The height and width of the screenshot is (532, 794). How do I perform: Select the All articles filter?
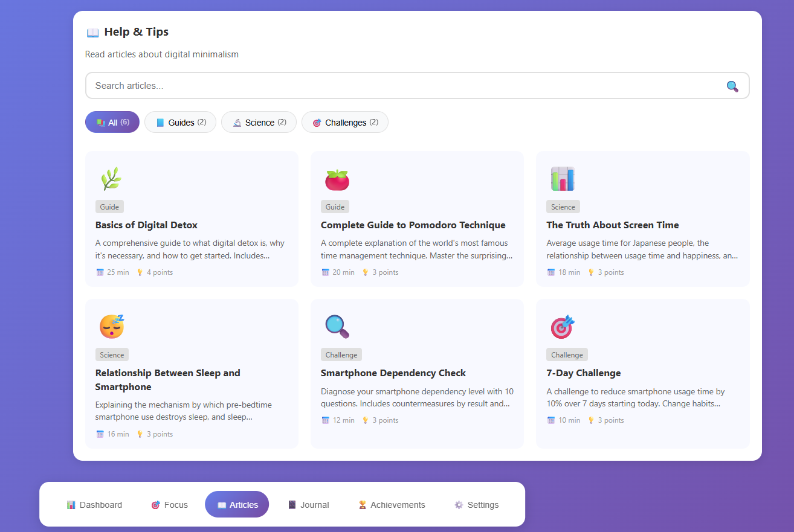(x=112, y=122)
